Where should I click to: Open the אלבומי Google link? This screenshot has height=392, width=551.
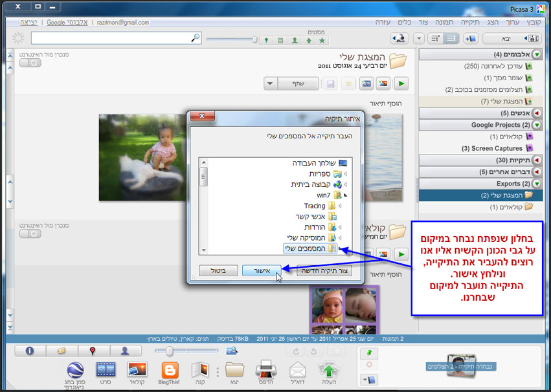[67, 23]
